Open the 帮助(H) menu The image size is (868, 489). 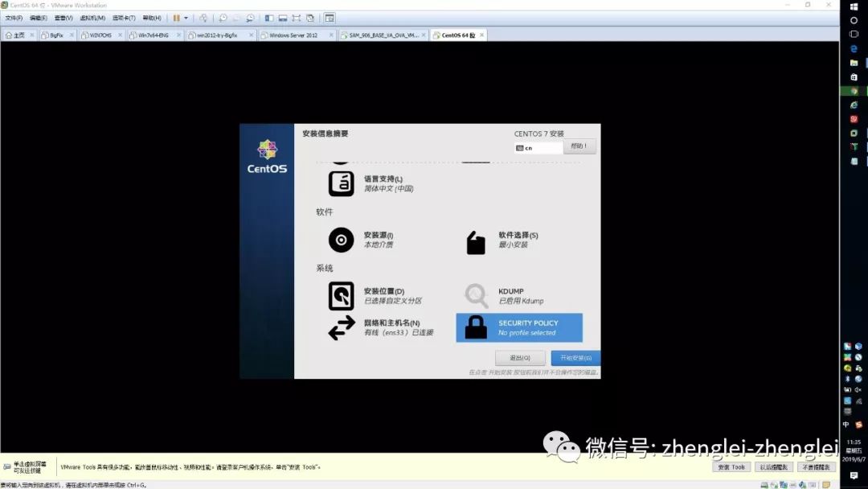tap(152, 18)
